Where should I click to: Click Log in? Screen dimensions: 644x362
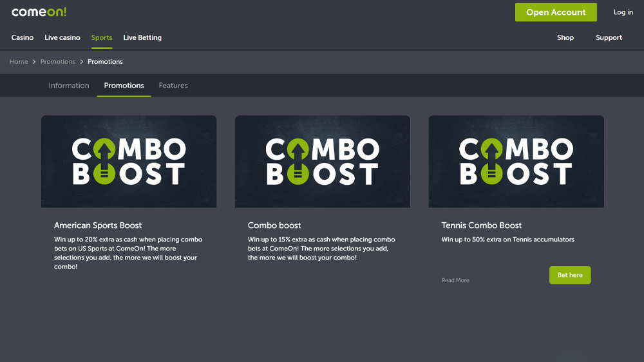pos(623,12)
